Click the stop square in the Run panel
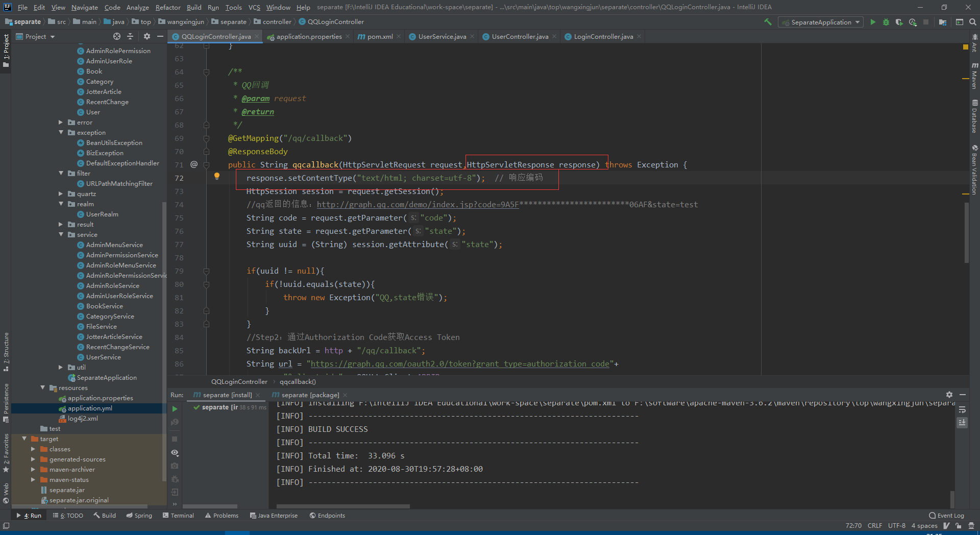980x535 pixels. [175, 439]
